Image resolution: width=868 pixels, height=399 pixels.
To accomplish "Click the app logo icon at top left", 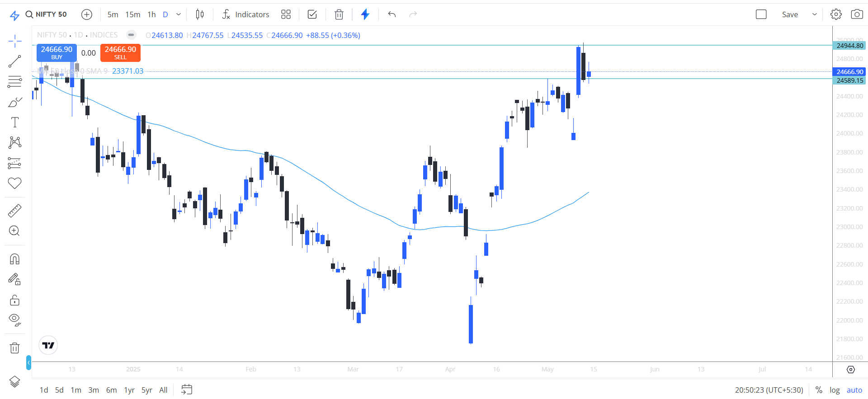I will pyautogui.click(x=14, y=16).
